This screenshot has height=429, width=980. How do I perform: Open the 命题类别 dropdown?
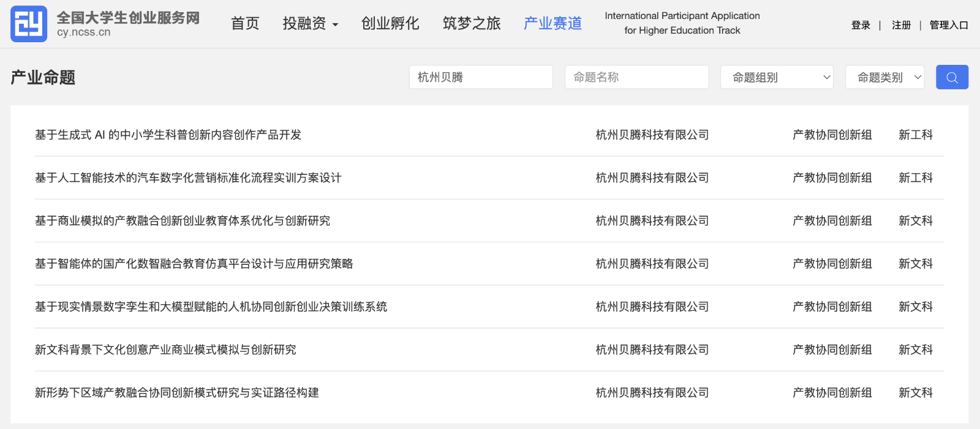[x=884, y=77]
